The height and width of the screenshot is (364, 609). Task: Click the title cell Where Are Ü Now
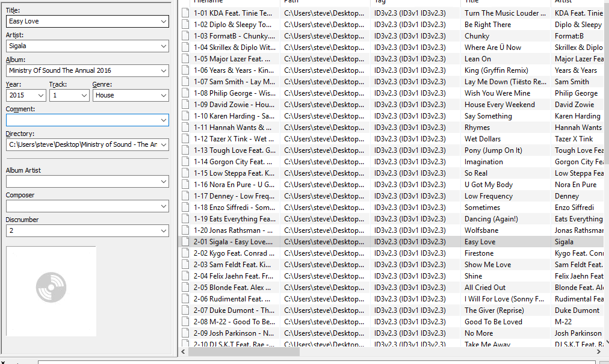(492, 48)
